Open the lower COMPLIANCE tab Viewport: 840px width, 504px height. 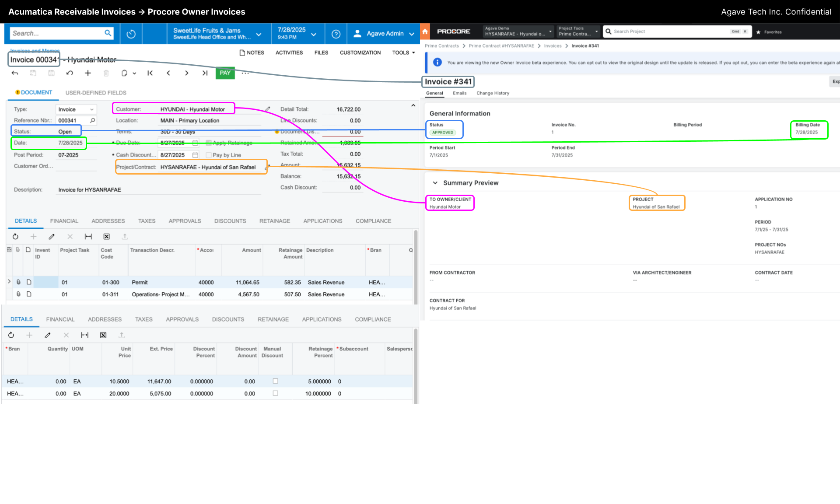point(373,319)
